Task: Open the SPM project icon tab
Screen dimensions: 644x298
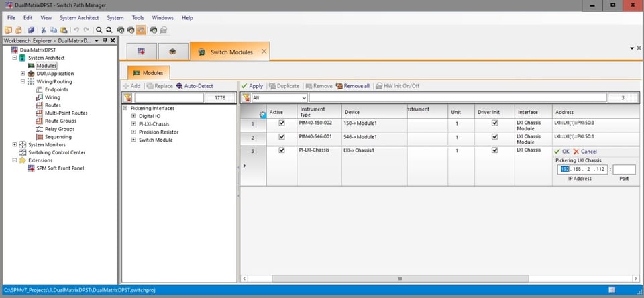Action: click(x=142, y=52)
